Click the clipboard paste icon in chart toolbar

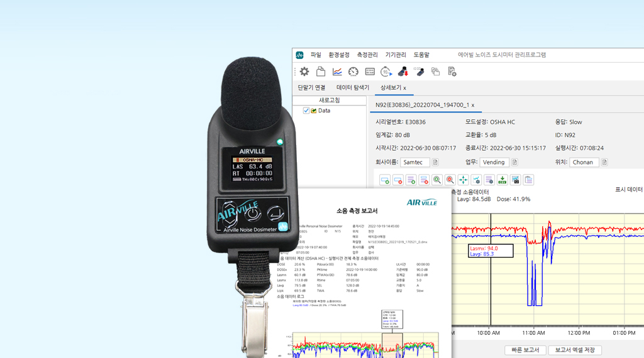(528, 180)
